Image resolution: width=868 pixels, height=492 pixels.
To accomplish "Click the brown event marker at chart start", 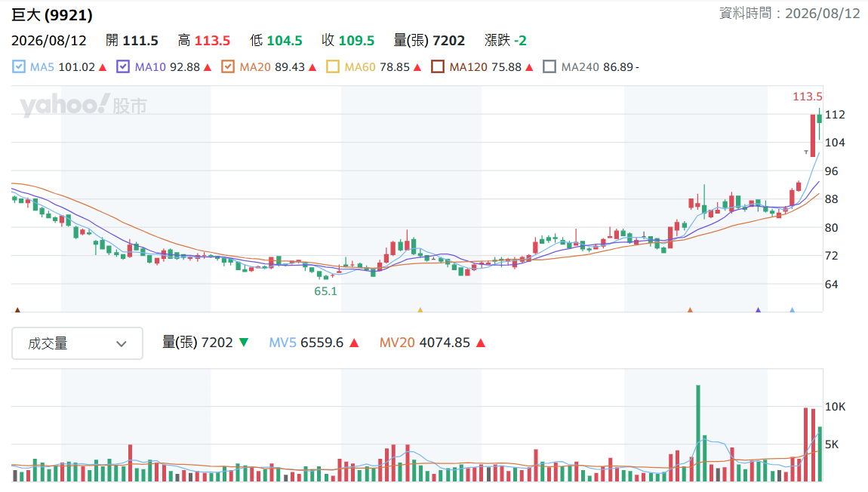I will [17, 310].
